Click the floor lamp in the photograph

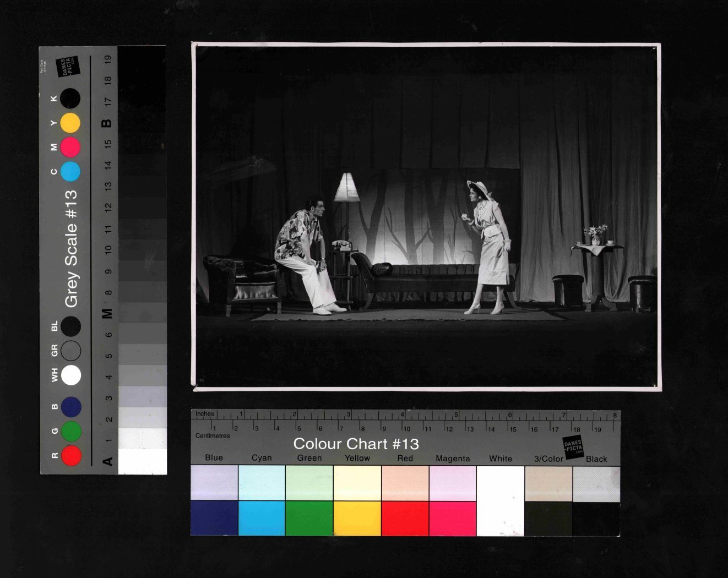[x=346, y=189]
